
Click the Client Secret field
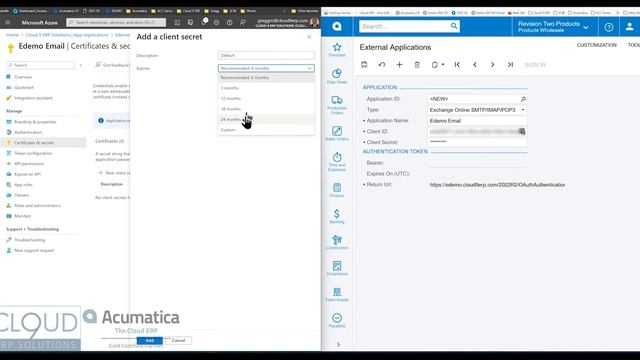pyautogui.click(x=477, y=142)
